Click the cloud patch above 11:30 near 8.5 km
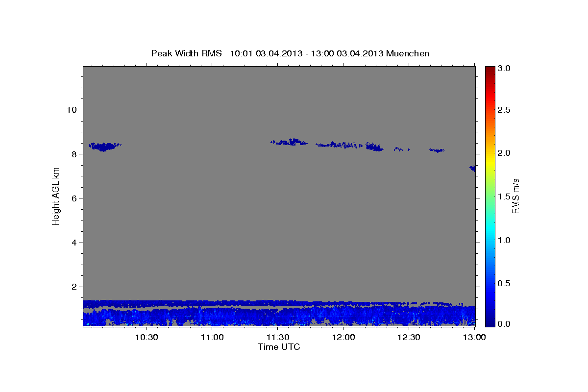 (x=290, y=142)
